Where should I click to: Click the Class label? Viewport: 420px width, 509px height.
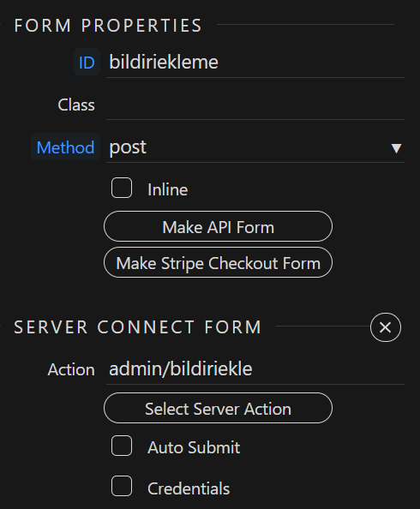pos(76,105)
